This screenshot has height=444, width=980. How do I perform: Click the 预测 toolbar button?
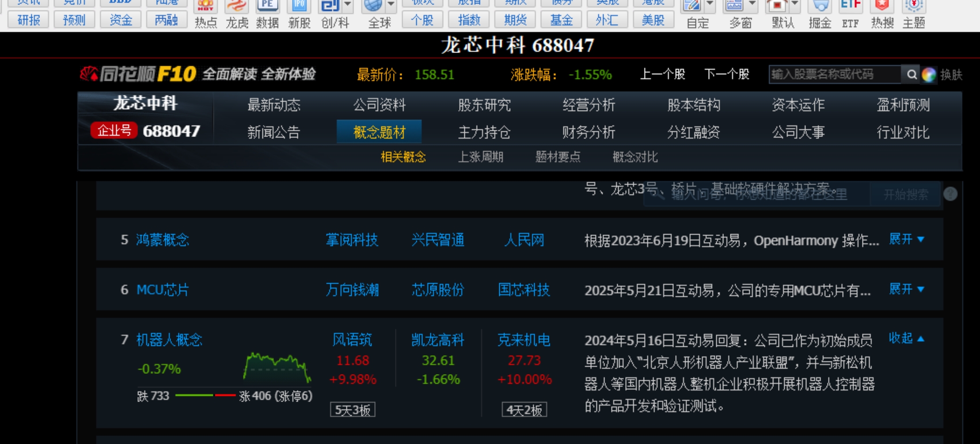coord(74,20)
